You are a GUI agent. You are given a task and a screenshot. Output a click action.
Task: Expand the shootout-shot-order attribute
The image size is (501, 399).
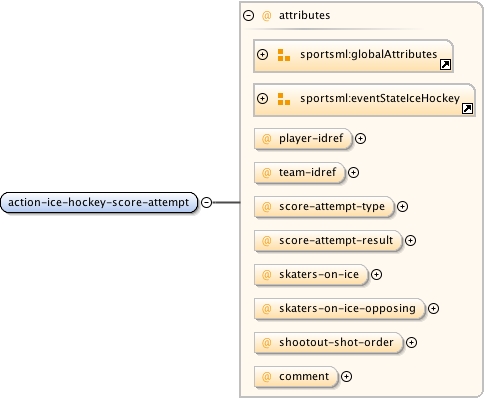click(x=412, y=342)
